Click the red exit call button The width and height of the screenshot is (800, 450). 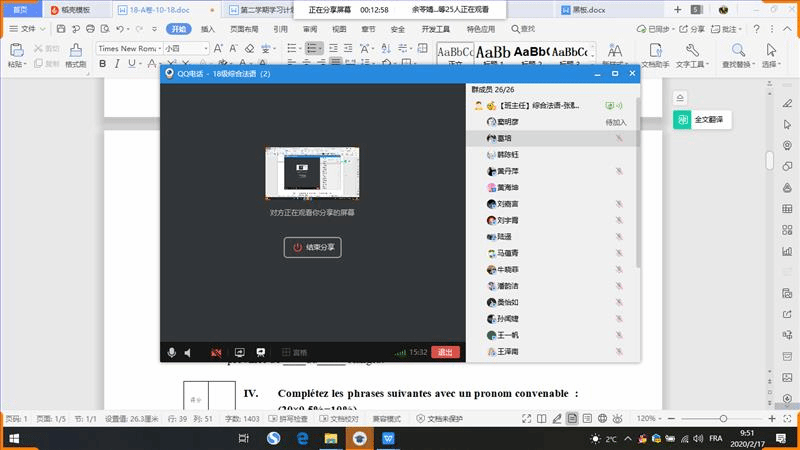click(x=446, y=352)
